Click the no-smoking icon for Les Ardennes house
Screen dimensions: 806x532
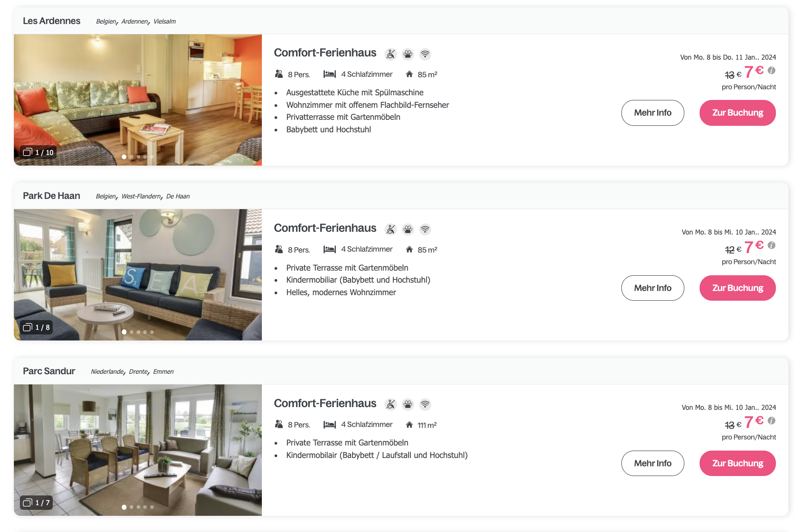point(391,54)
